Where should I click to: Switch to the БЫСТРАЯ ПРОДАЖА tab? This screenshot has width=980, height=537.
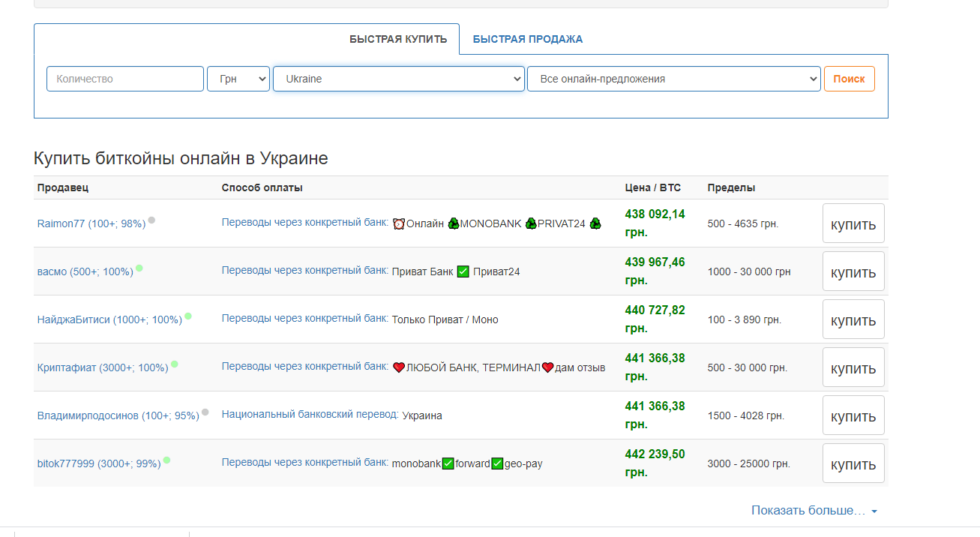coord(528,39)
